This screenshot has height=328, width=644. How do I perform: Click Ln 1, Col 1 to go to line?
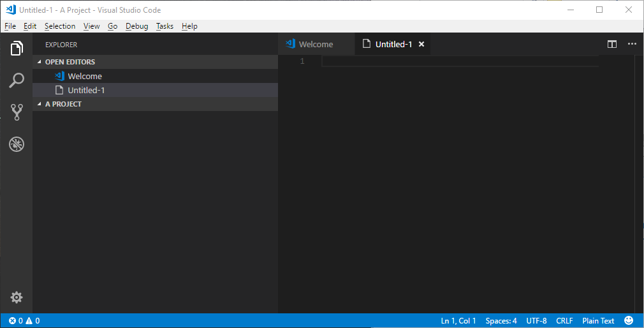tap(458, 320)
